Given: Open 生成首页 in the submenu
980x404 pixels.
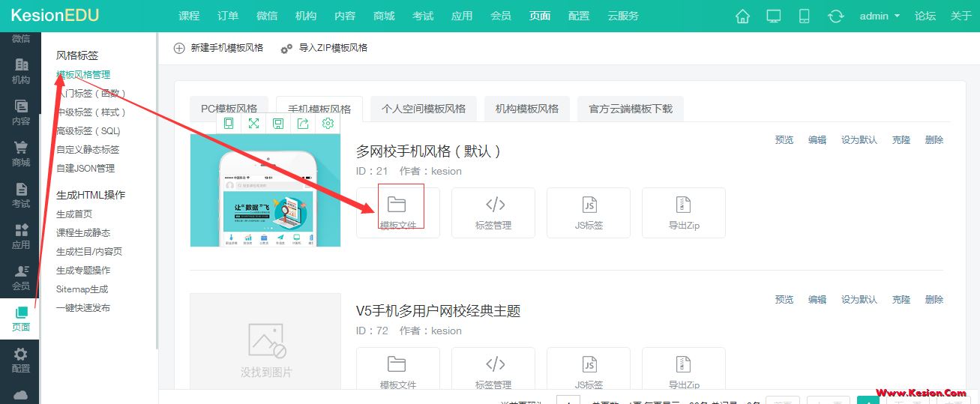Looking at the screenshot, I should tap(74, 214).
